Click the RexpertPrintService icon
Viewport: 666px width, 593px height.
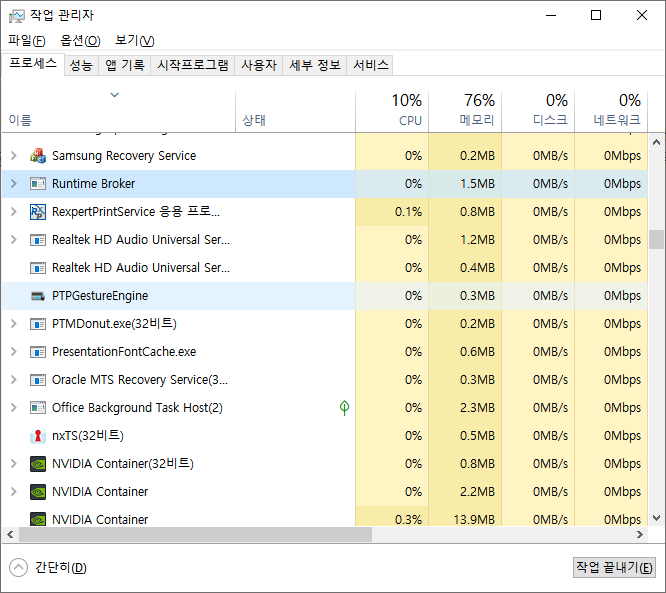coord(38,212)
